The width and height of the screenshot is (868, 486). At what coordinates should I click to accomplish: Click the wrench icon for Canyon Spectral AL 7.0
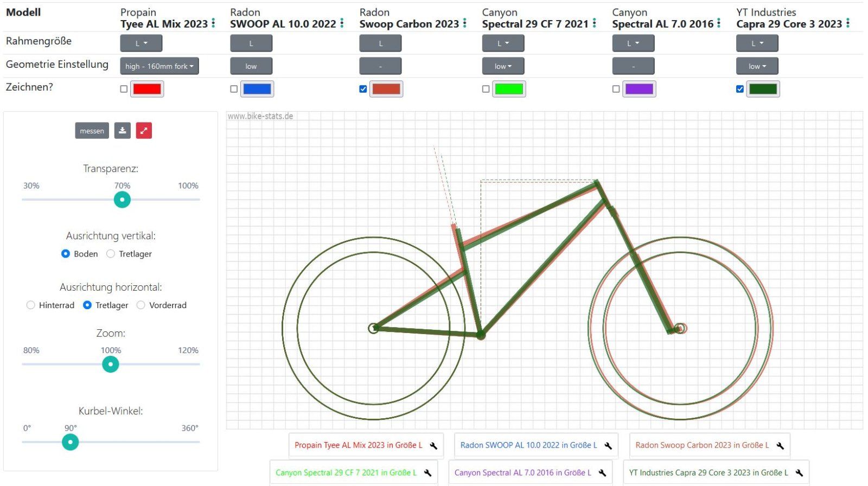602,473
